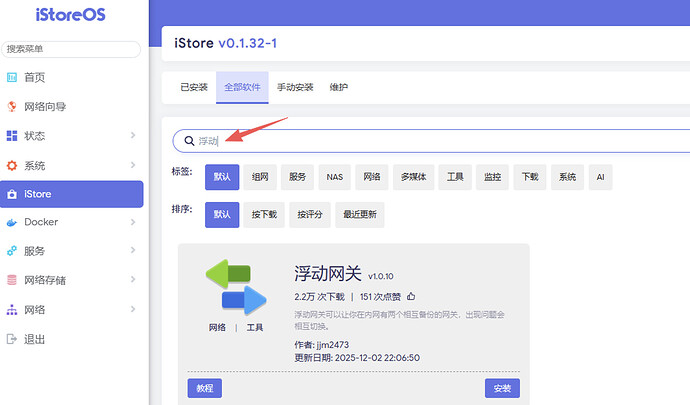Filter by the 组网 tag

pyautogui.click(x=260, y=177)
